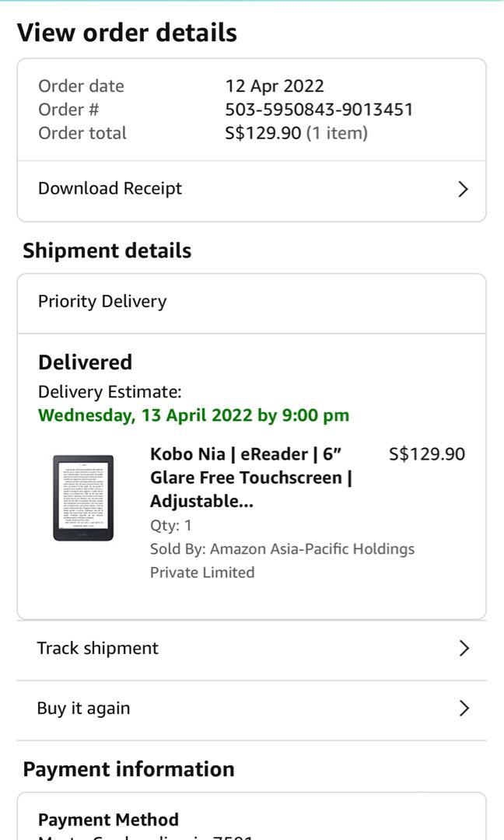
Task: Click the View order details heading
Action: [127, 33]
